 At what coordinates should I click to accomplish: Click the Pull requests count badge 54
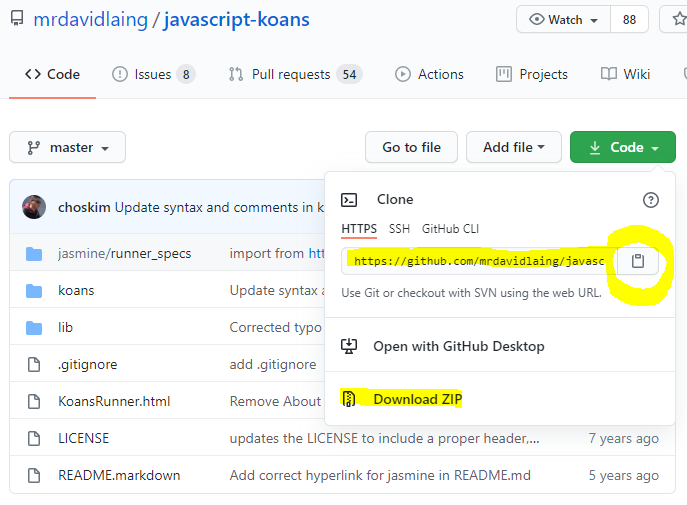point(349,74)
